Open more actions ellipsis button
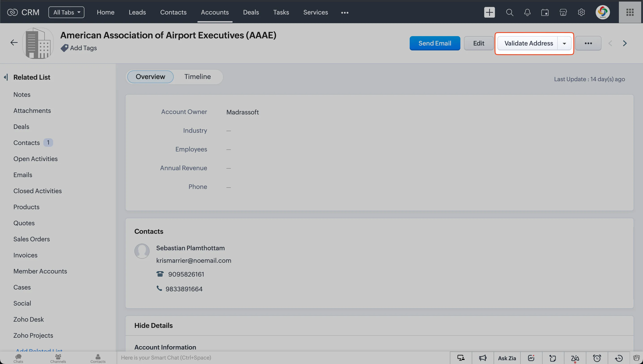 coord(588,43)
